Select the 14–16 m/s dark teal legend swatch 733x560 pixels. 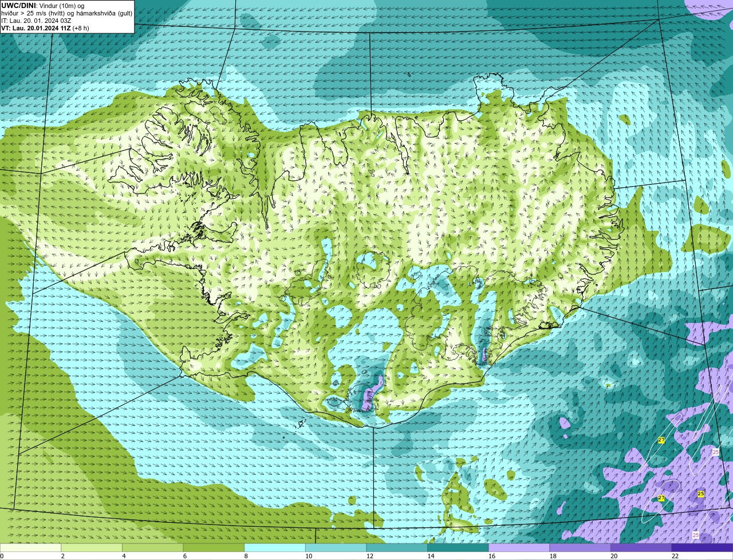pos(458,547)
